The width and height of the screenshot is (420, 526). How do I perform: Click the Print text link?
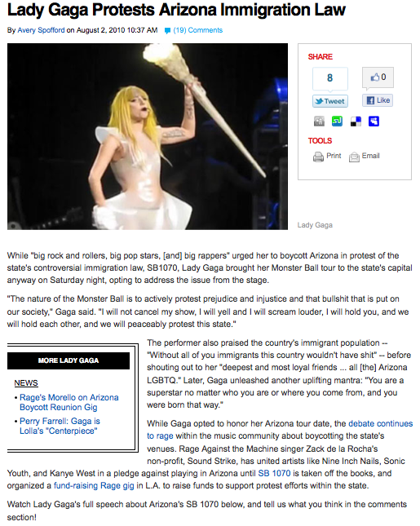pos(334,156)
